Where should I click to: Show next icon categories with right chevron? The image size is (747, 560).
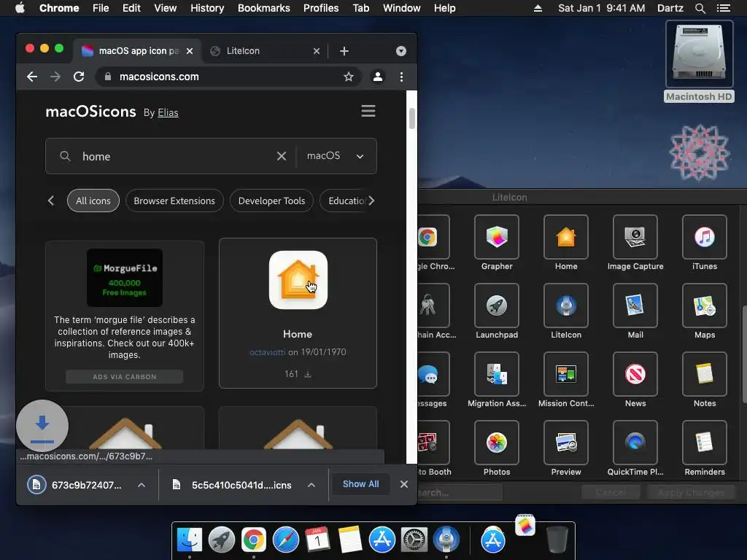[x=371, y=201]
